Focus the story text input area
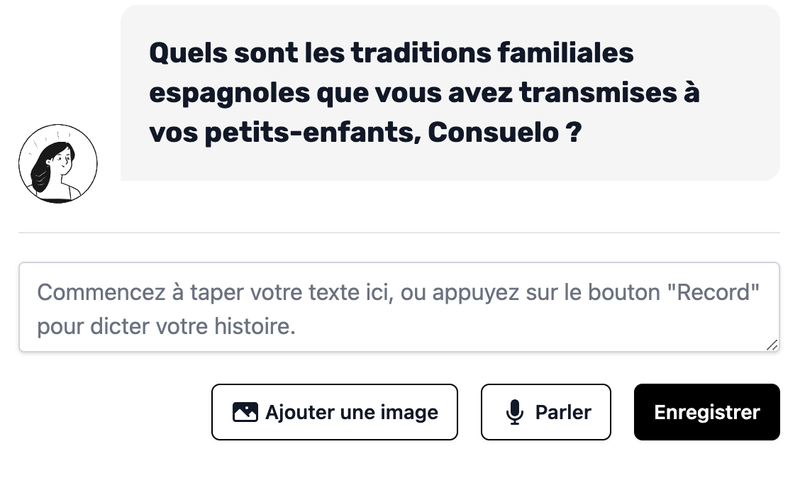This screenshot has height=500, width=800. click(398, 308)
